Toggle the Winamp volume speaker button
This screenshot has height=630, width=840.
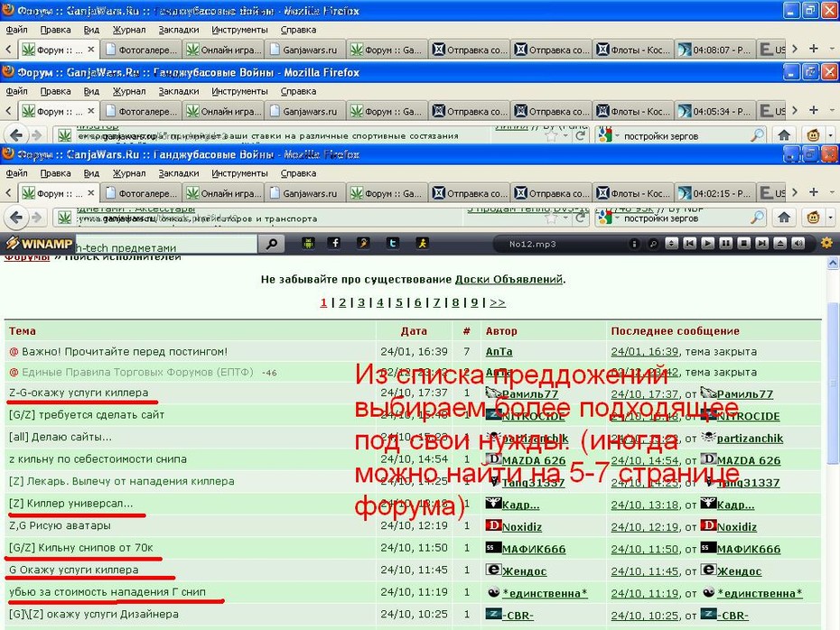coord(798,244)
